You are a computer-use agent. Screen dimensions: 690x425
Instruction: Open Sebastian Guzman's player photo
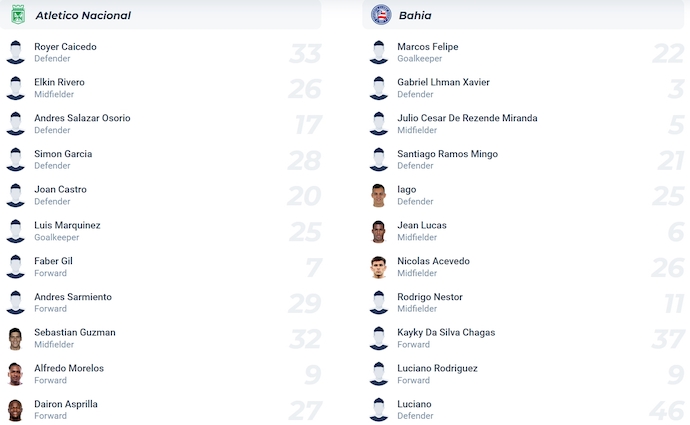tap(15, 338)
